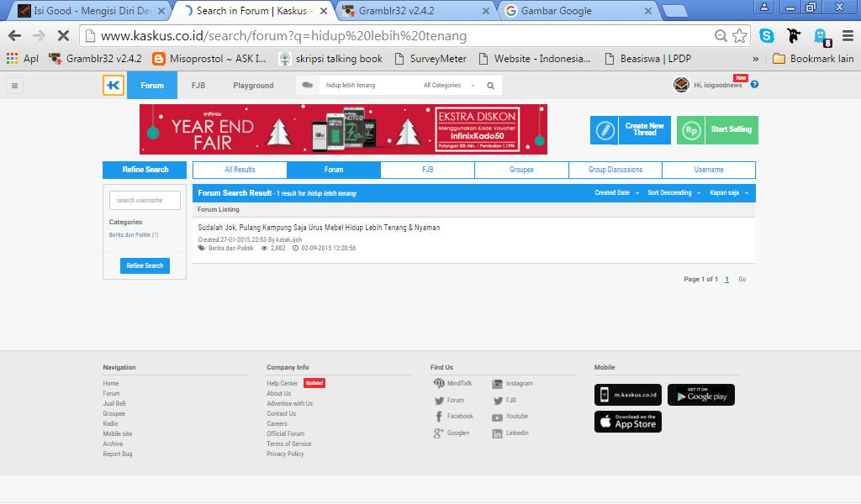
Task: Open the Skype extension icon
Action: pyautogui.click(x=767, y=35)
